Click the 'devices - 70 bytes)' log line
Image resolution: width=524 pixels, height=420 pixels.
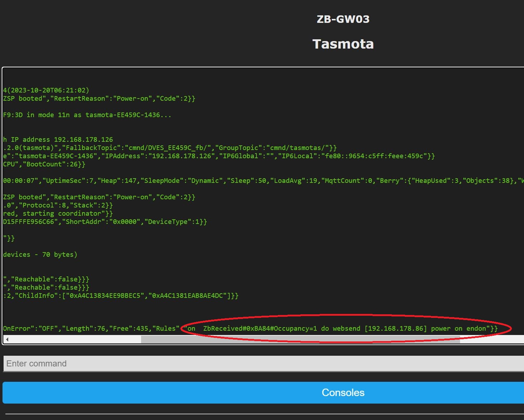40,255
